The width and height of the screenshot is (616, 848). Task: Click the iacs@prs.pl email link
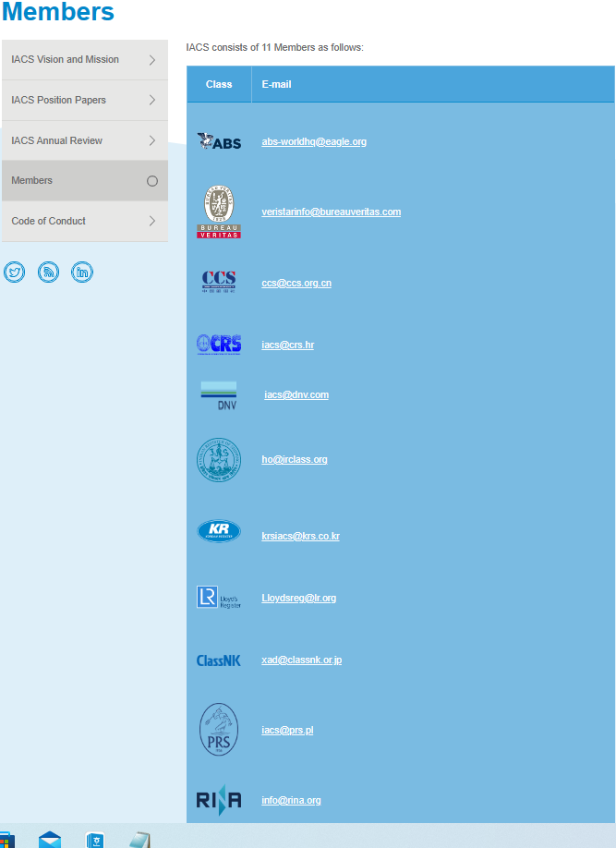click(288, 730)
